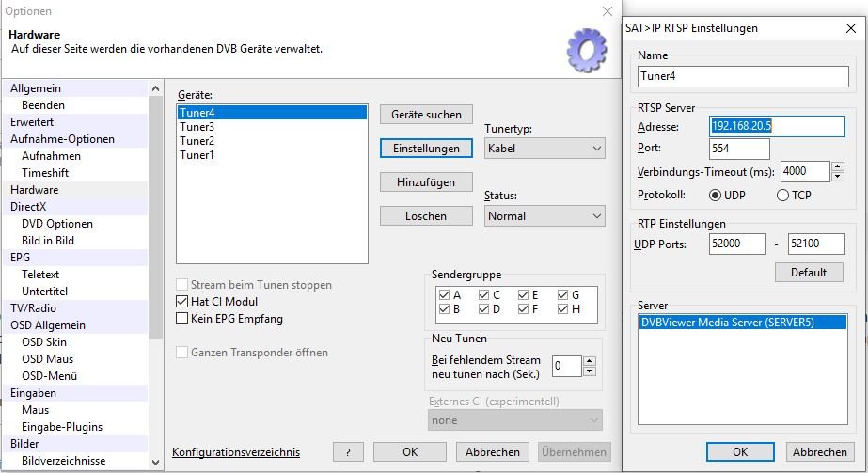Screen dimensions: 868x473
Task: Select the TCP protocol radio button
Action: pos(782,196)
